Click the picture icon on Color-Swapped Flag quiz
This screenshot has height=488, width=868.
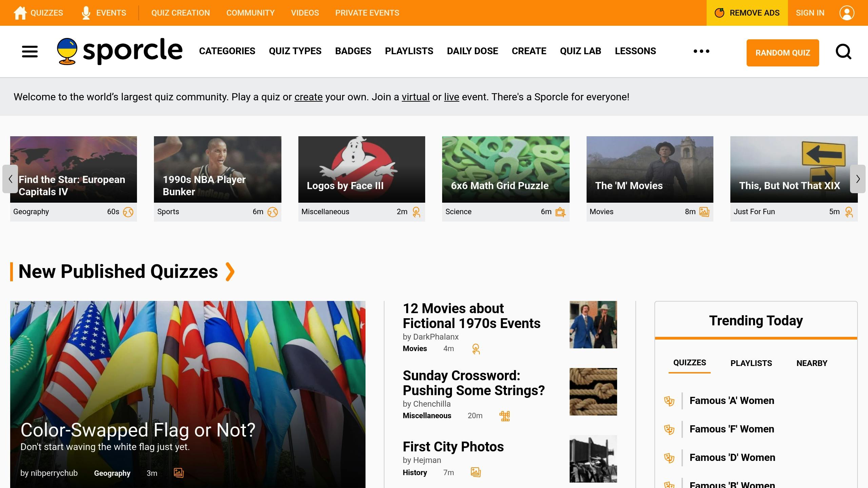click(x=179, y=473)
